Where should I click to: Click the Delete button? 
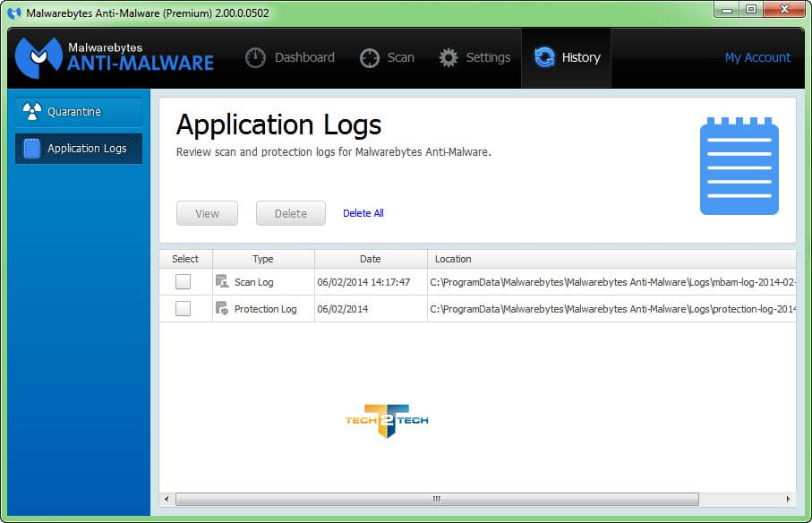(x=291, y=213)
